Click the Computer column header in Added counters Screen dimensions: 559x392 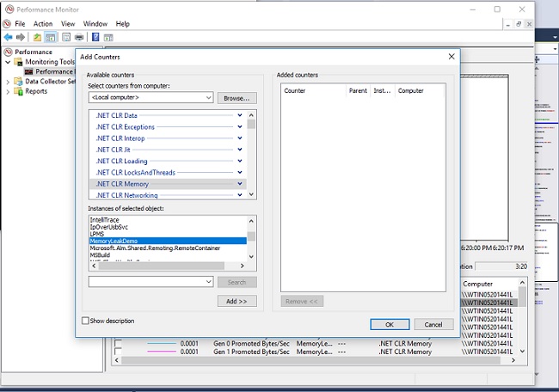420,91
